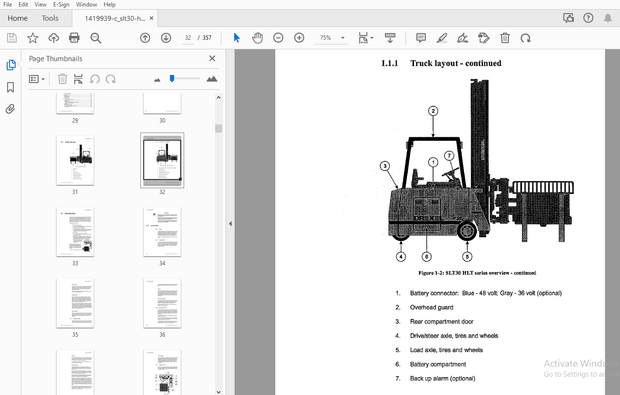Click the Zoom out minus icon
This screenshot has width=620, height=395.
[278, 38]
